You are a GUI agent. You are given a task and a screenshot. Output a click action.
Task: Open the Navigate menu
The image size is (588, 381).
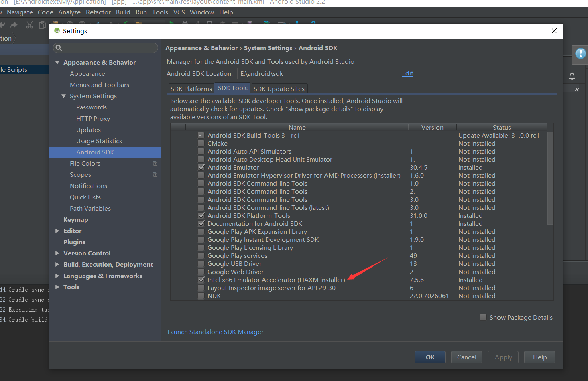click(20, 12)
